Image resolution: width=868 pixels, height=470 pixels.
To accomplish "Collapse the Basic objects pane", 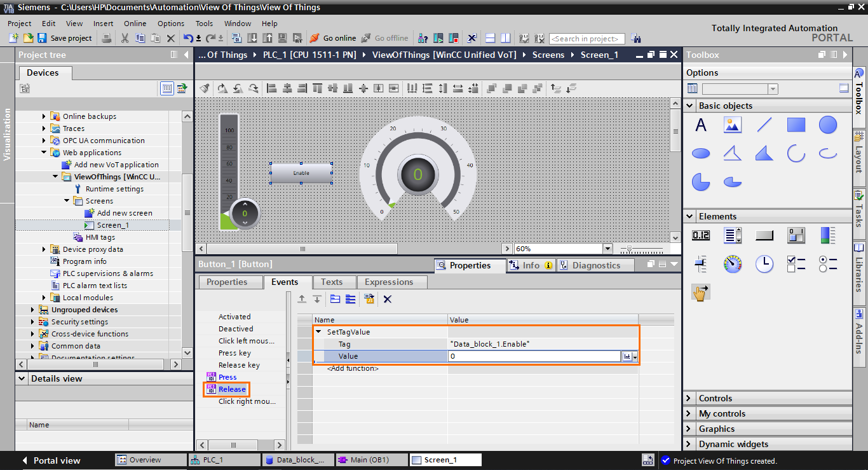I will pos(690,106).
